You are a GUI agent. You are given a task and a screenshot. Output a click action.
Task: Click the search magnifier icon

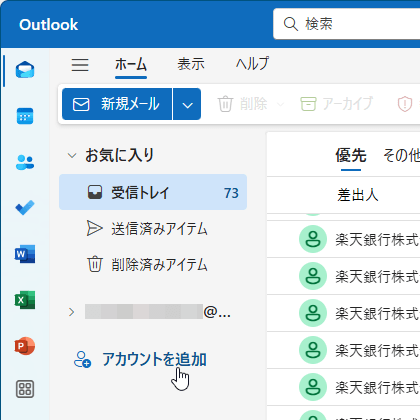[x=291, y=24]
